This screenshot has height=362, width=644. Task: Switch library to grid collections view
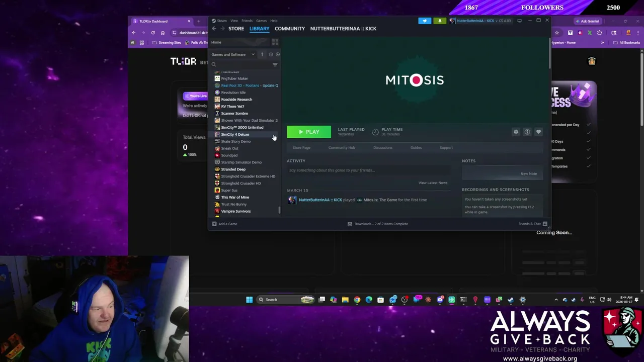pyautogui.click(x=275, y=42)
